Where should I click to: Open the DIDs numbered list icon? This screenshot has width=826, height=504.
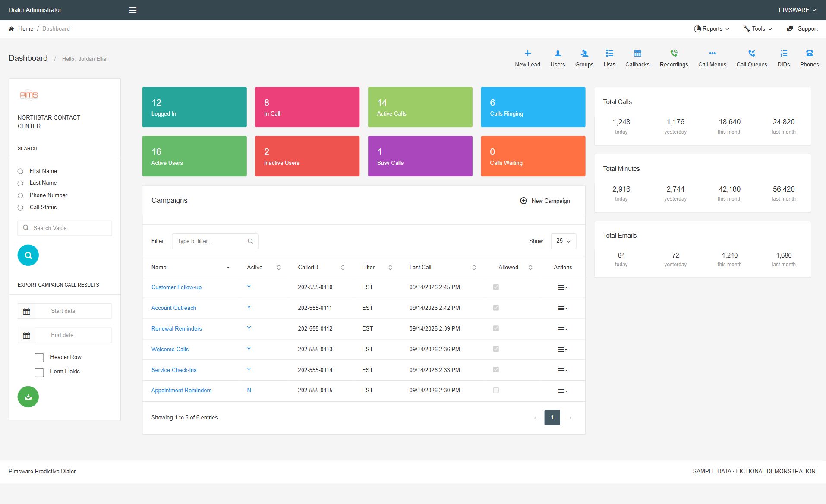click(x=784, y=54)
